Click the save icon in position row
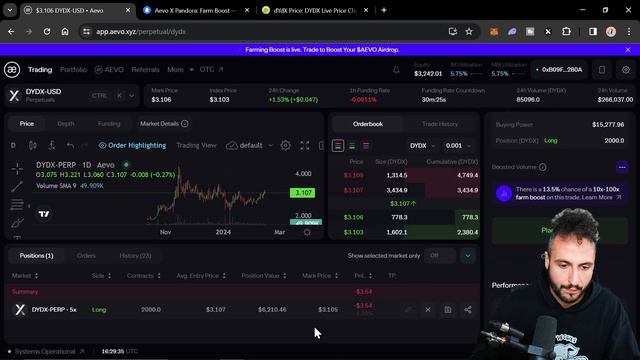Image resolution: width=640 pixels, height=360 pixels. [x=448, y=310]
